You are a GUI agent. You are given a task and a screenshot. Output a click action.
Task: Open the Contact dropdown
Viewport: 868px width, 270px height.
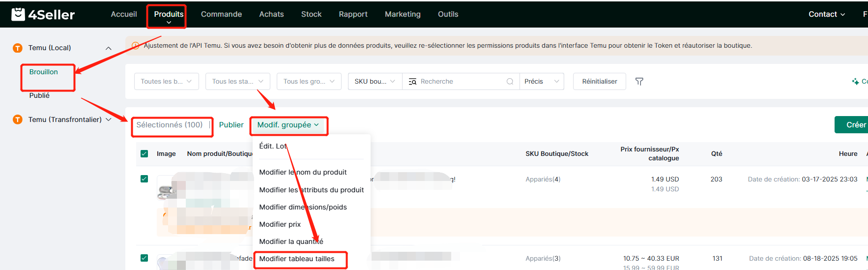point(827,14)
